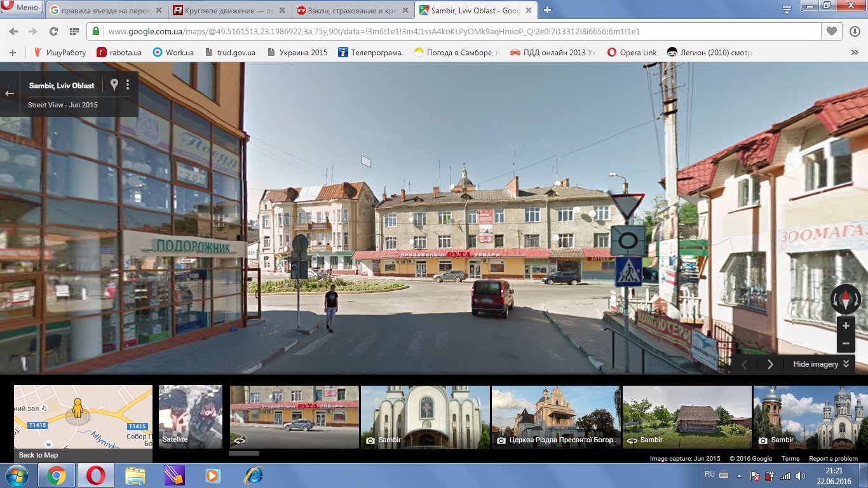Click the back arrow in Street View panel
The image size is (868, 488).
(x=10, y=93)
